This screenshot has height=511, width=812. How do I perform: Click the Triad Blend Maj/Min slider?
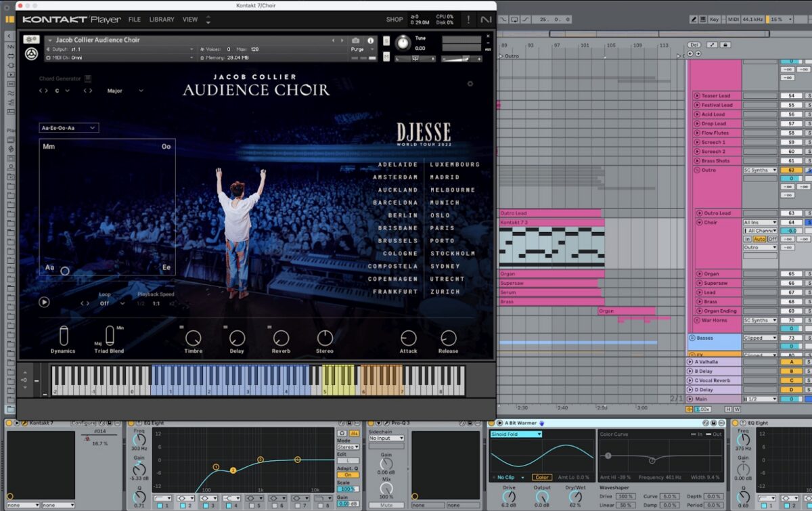110,336
